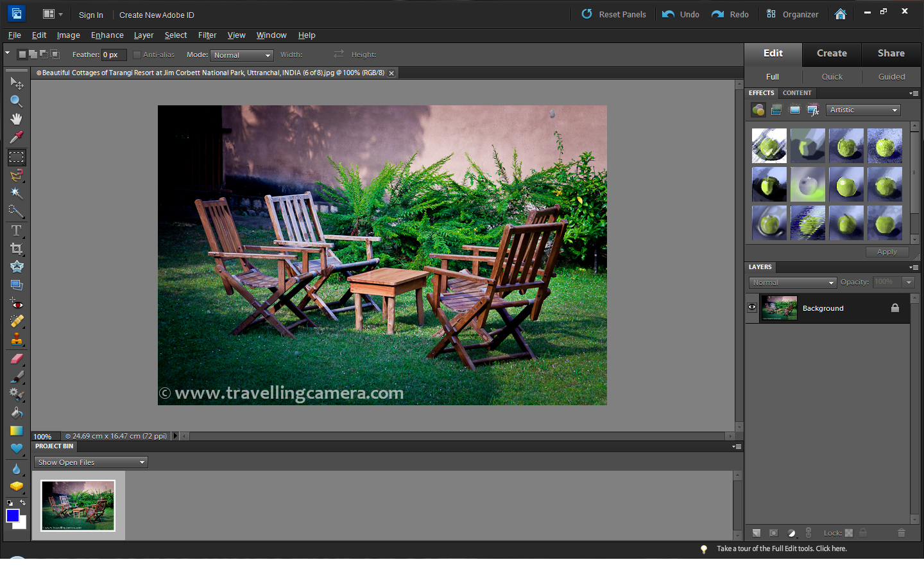924x578 pixels.
Task: Expand the Layers panel options menu
Action: coord(914,267)
